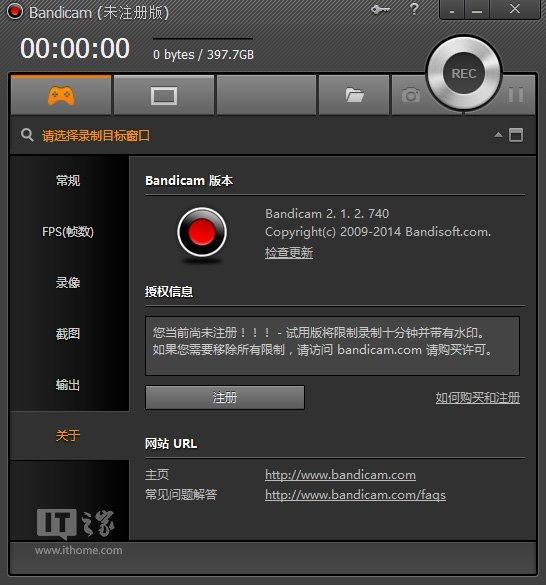Click the Bandicam title bar record icon
The image size is (546, 585).
click(15, 11)
